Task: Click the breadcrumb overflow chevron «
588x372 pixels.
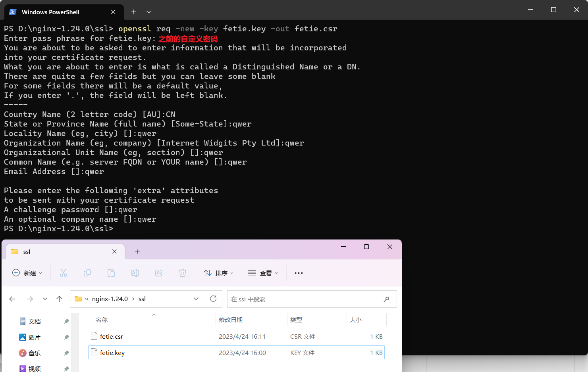Action: (x=87, y=299)
